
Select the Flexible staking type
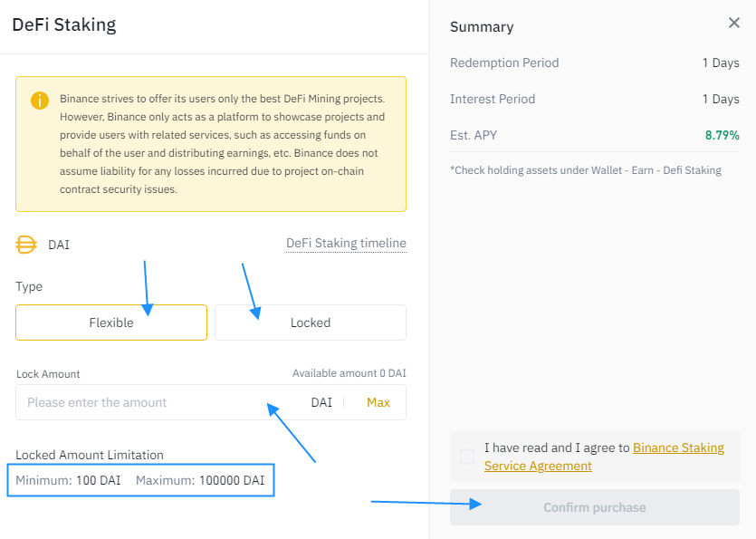click(111, 322)
